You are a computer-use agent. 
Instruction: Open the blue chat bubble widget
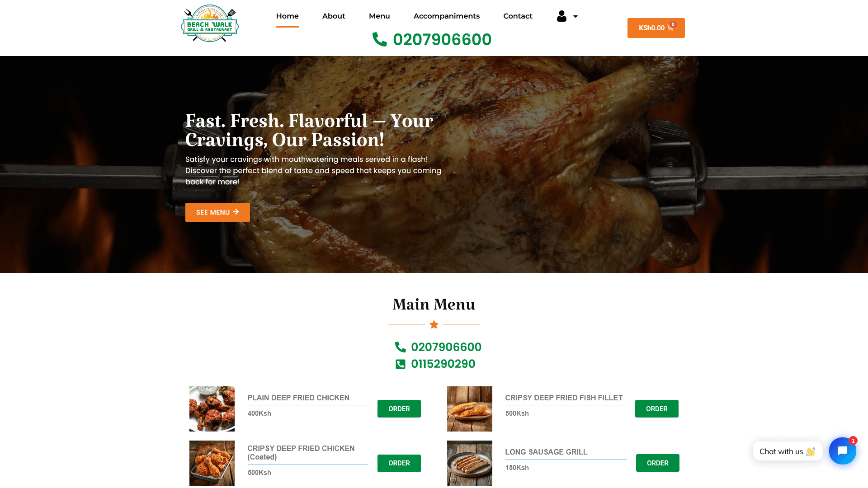pos(842,450)
